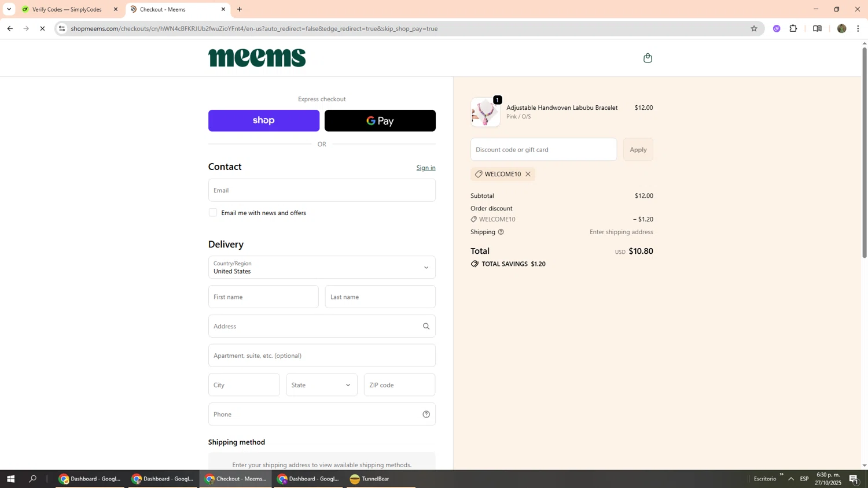Image resolution: width=868 pixels, height=488 pixels.
Task: Bookmark this page with the star icon
Action: pyautogui.click(x=753, y=28)
